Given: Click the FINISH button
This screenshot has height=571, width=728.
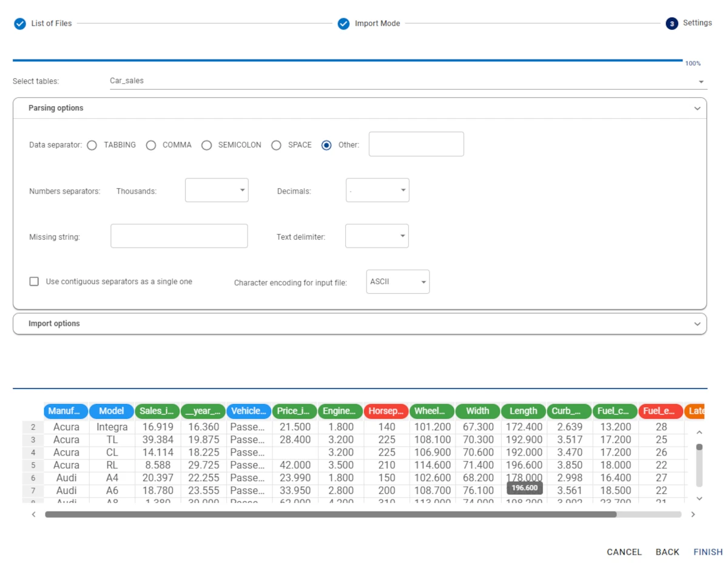Looking at the screenshot, I should (x=708, y=552).
